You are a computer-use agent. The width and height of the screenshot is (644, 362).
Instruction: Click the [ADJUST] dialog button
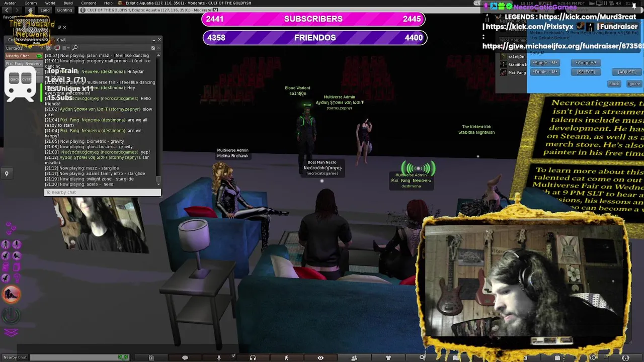click(x=626, y=72)
